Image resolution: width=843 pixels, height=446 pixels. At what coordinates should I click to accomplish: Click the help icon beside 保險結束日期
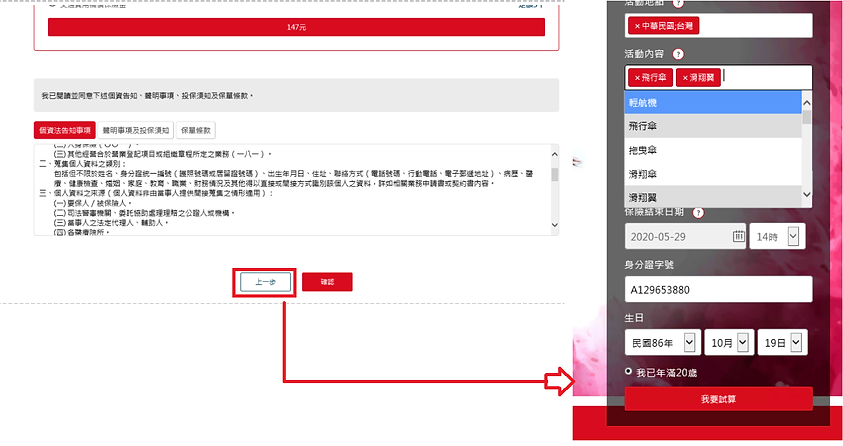tap(698, 213)
